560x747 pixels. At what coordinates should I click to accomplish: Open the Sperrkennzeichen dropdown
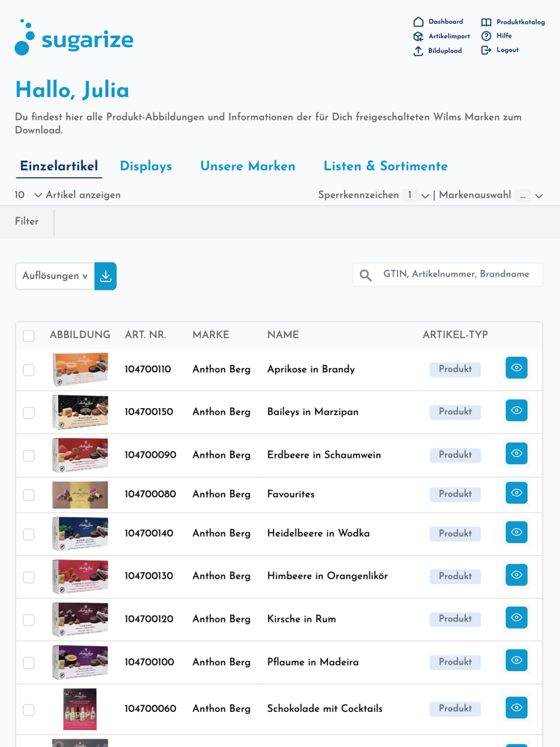click(x=425, y=196)
